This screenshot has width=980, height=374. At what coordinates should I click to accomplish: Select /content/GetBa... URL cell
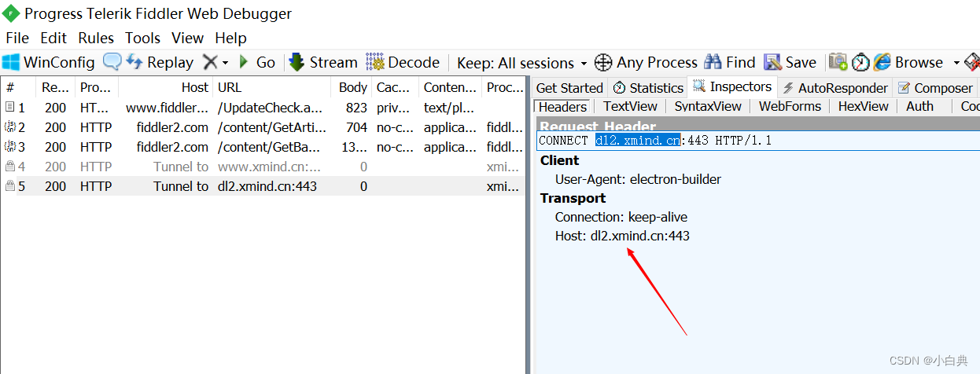pyautogui.click(x=267, y=147)
